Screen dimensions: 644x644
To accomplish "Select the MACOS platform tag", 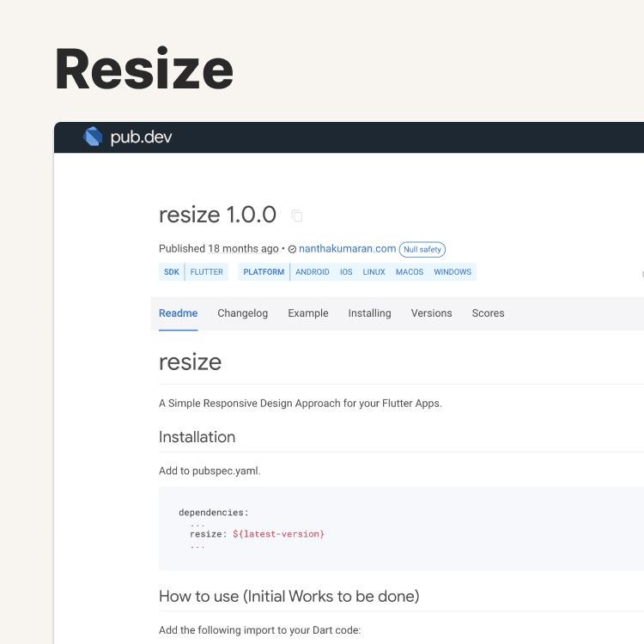I will [410, 272].
